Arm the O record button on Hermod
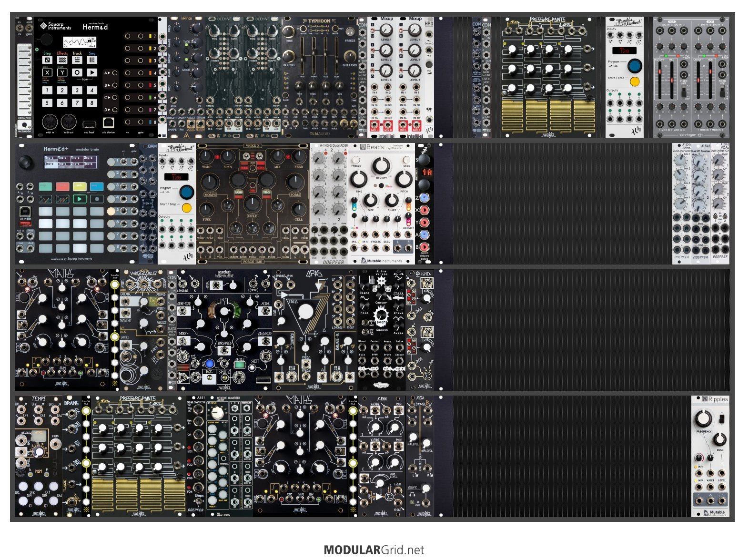749x560 pixels. click(x=77, y=73)
